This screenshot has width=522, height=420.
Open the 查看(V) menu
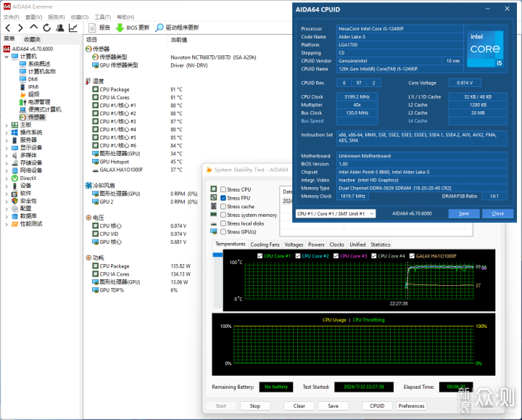pyautogui.click(x=33, y=17)
